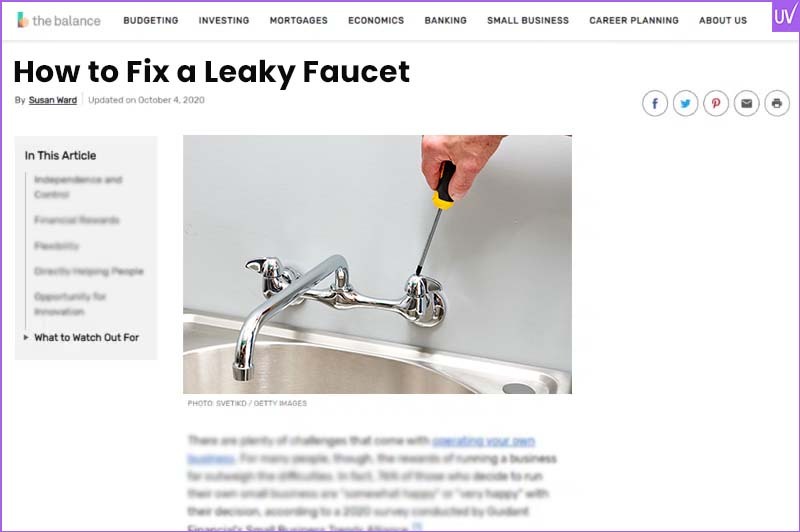Click the How to Fix a Leaky Faucet headline
The width and height of the screenshot is (800, 532).
click(211, 71)
